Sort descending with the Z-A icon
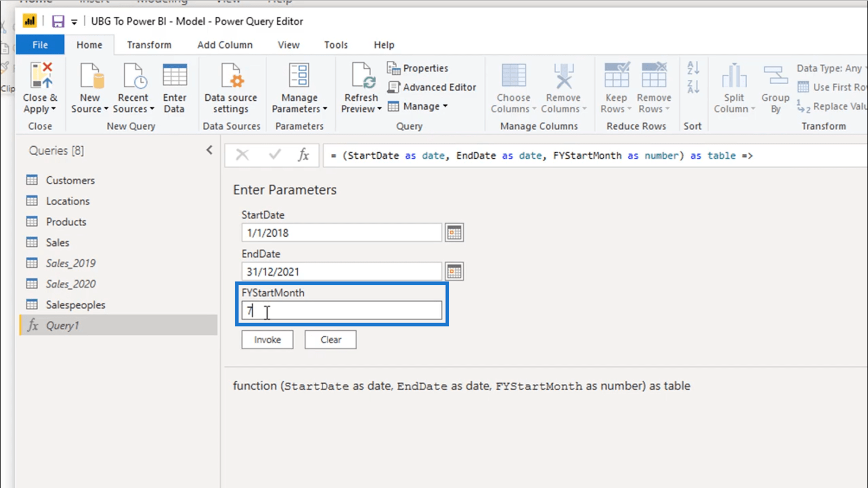Viewport: 868px width, 488px height. tap(693, 87)
